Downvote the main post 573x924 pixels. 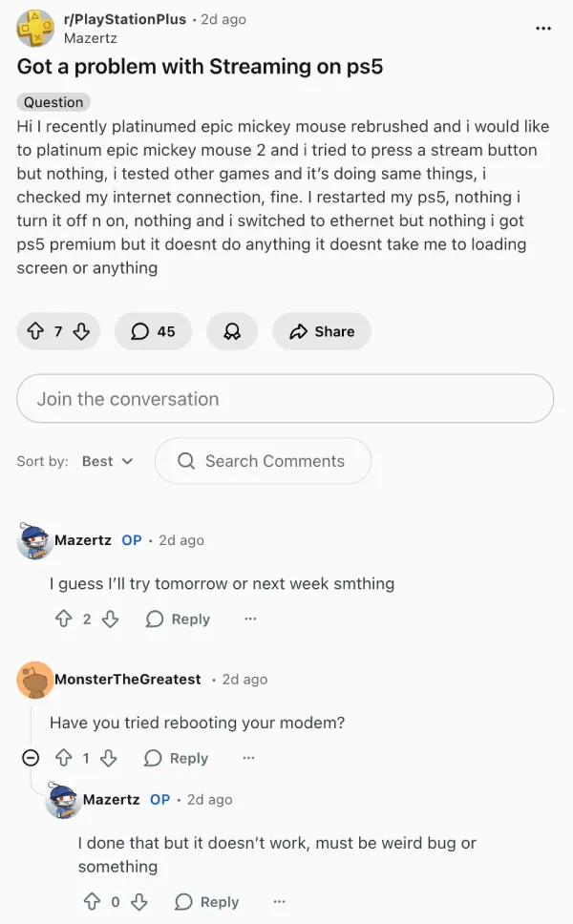click(x=82, y=331)
